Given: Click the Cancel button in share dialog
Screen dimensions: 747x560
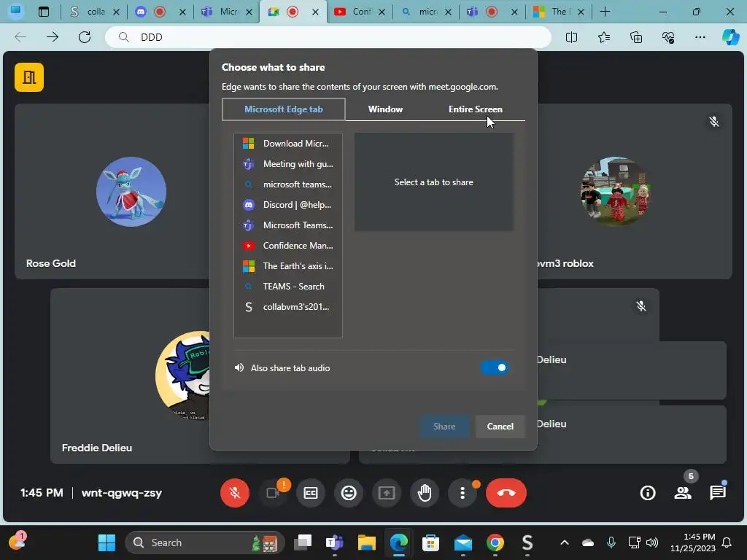Looking at the screenshot, I should (x=500, y=426).
